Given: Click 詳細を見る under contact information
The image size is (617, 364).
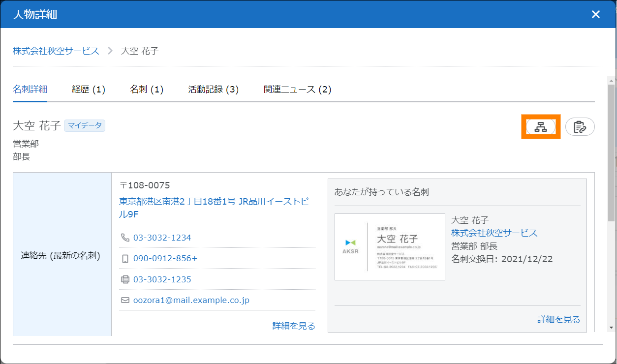Looking at the screenshot, I should (x=294, y=326).
